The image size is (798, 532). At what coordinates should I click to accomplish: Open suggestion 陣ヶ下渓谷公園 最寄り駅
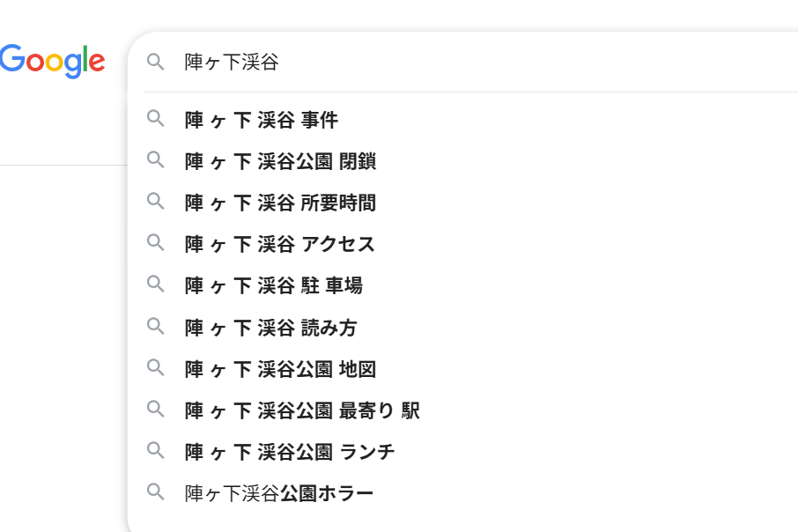(462, 410)
